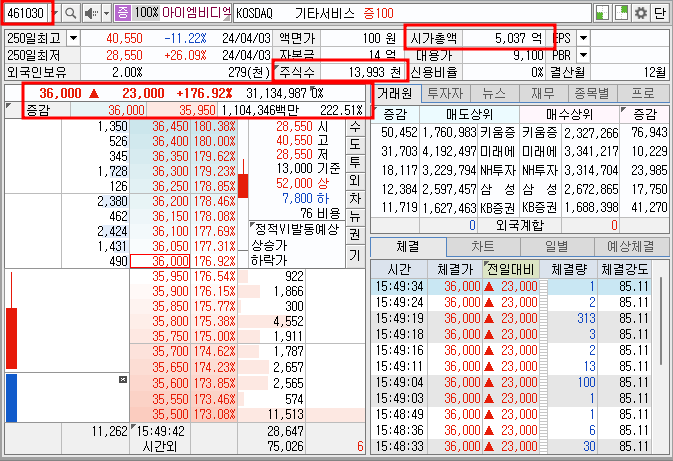Click the 정적VI발동예상 label

(297, 229)
